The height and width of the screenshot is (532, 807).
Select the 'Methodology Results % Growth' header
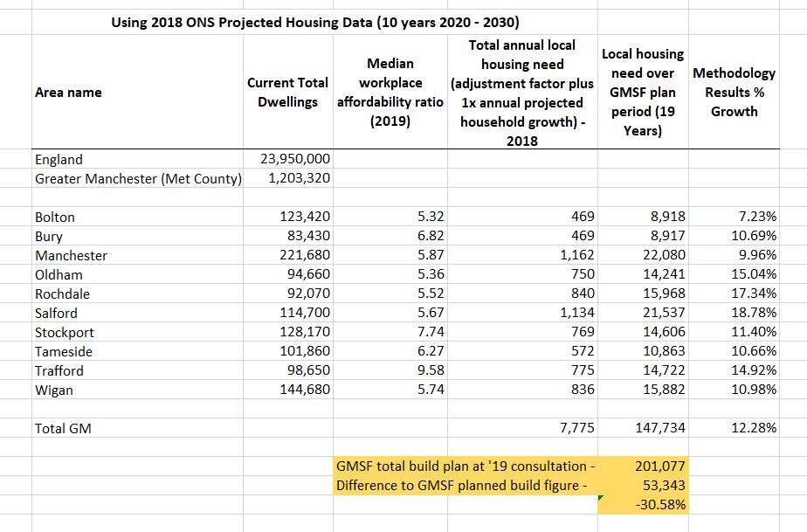point(734,93)
